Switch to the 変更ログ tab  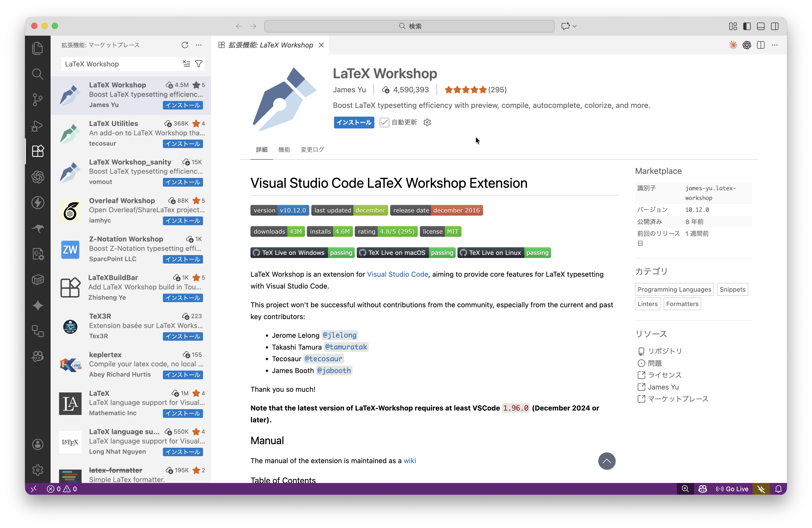pyautogui.click(x=312, y=149)
